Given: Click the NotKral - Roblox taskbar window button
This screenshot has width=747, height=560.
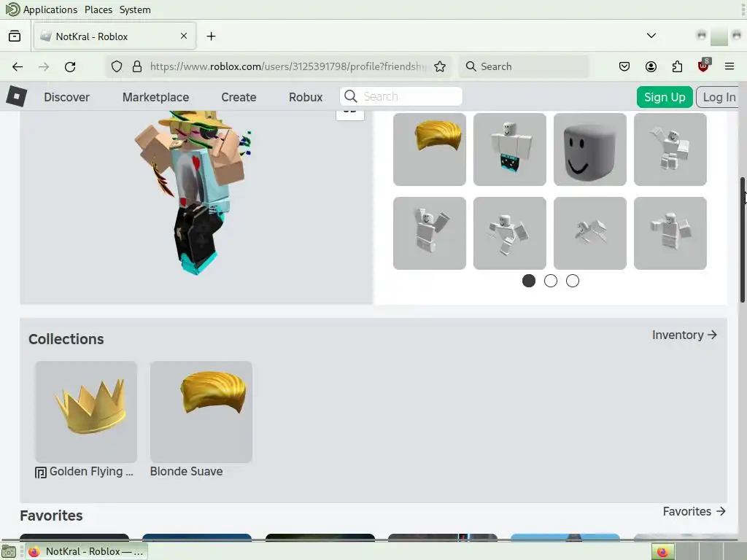Looking at the screenshot, I should point(86,552).
